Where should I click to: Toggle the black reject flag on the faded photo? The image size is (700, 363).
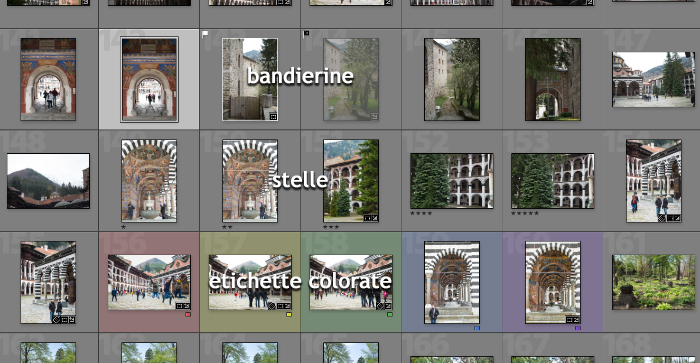point(306,34)
